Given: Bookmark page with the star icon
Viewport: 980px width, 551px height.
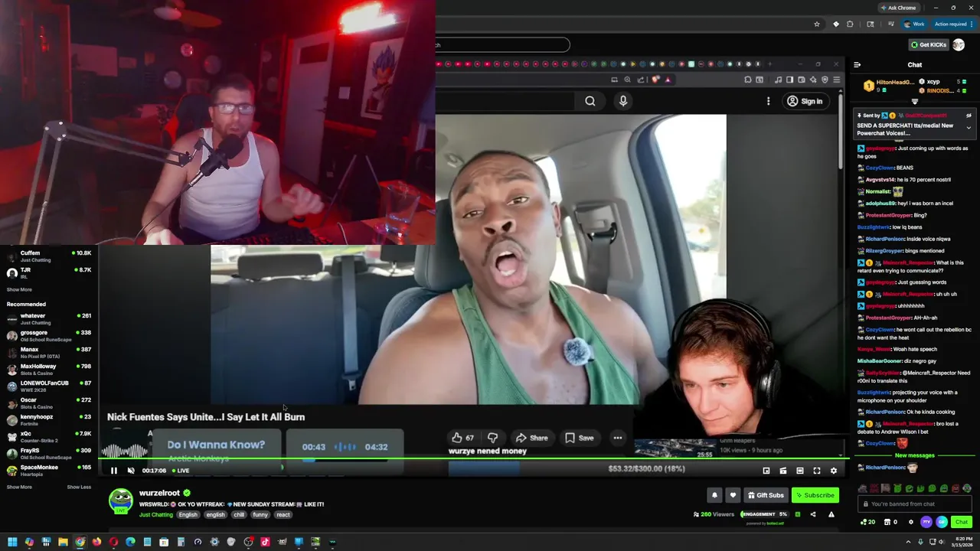Looking at the screenshot, I should (x=817, y=24).
